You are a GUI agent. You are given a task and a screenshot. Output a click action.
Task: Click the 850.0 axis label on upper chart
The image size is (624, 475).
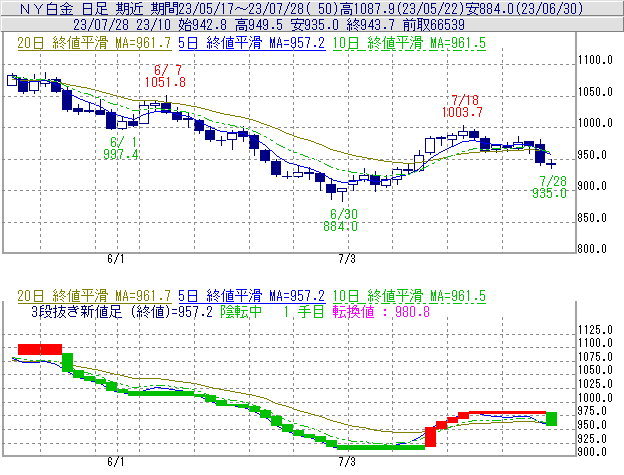pos(592,218)
